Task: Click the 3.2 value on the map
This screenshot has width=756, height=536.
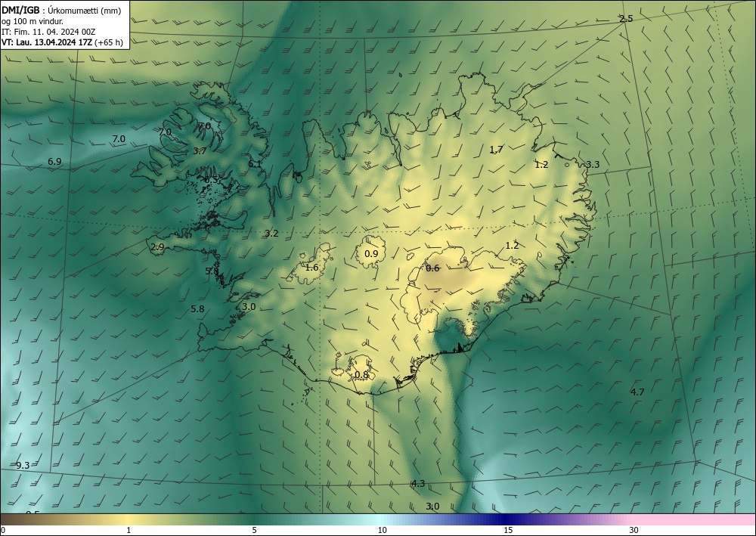Action: [x=271, y=234]
